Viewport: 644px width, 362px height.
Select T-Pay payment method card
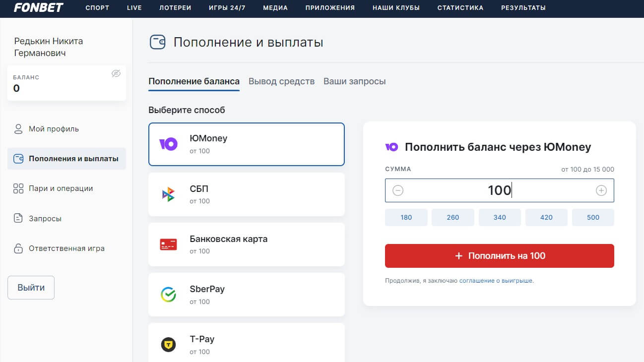tap(247, 343)
